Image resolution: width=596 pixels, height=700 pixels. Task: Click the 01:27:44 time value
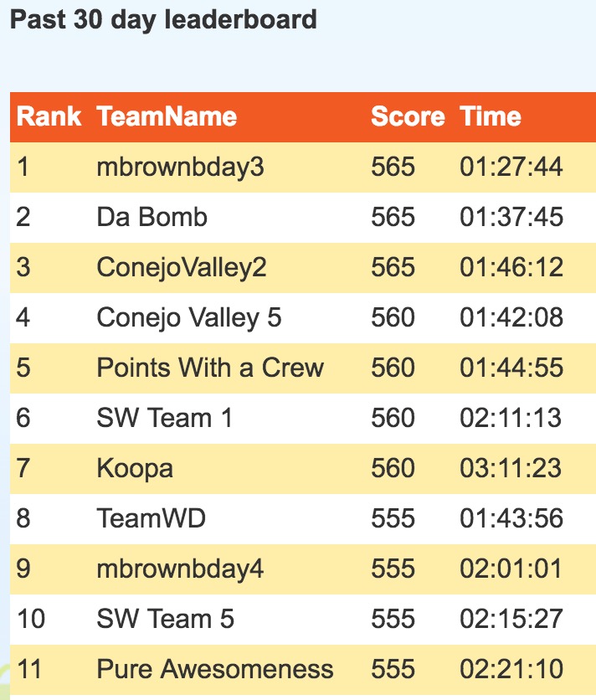point(511,167)
